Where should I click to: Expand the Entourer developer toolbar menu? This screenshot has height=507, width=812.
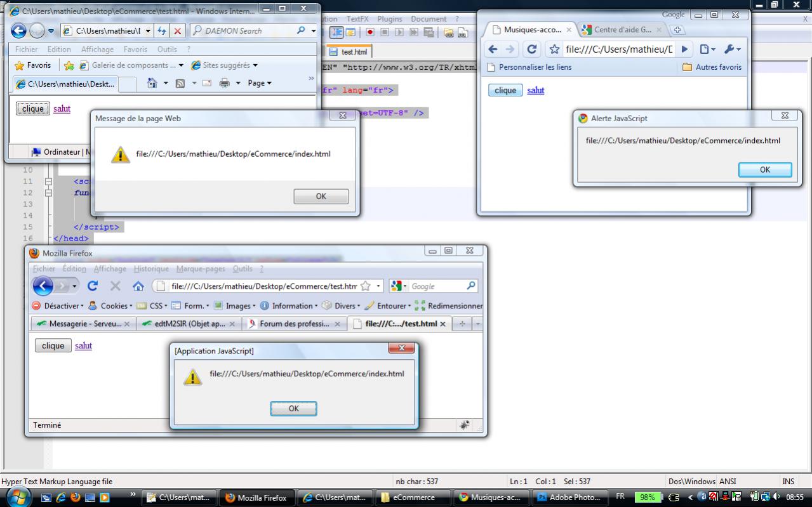click(387, 306)
